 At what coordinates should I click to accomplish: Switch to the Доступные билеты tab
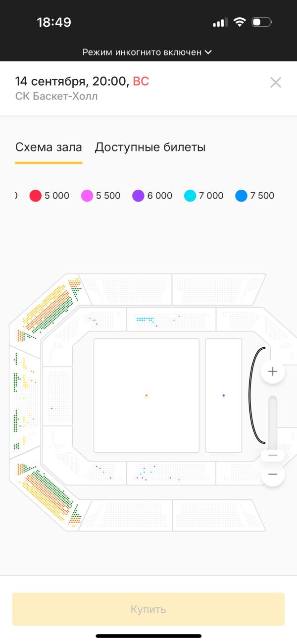150,147
